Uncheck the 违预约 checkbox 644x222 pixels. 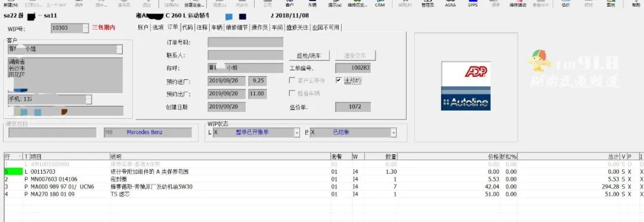click(339, 80)
